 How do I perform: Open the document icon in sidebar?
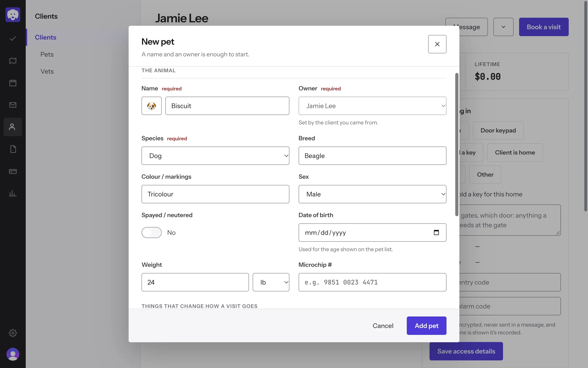tap(13, 149)
